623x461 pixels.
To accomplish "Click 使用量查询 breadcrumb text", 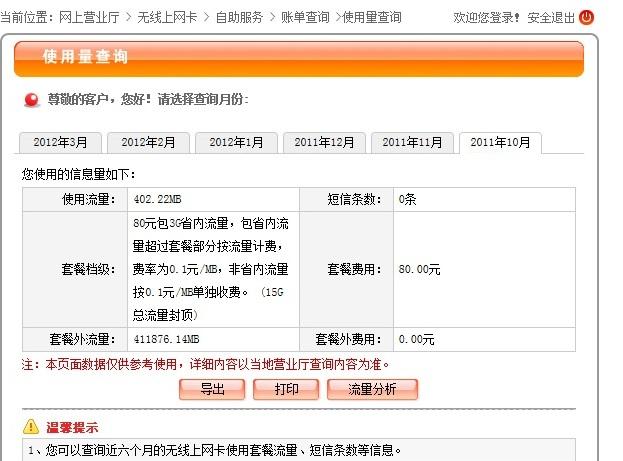I will click(x=372, y=17).
